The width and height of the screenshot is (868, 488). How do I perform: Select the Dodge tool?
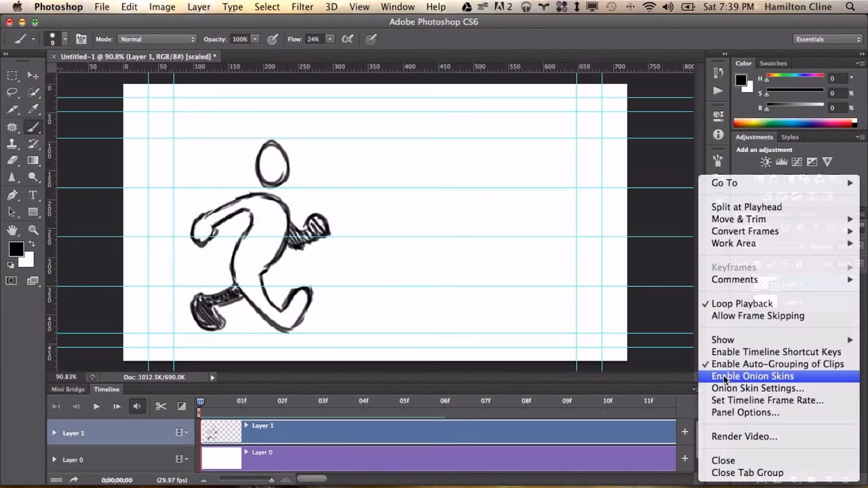coord(33,178)
